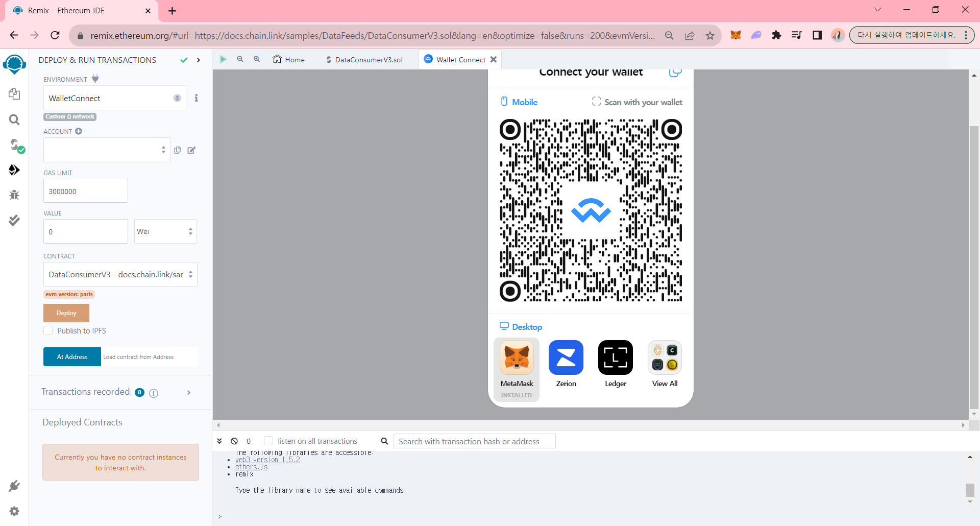Image resolution: width=980 pixels, height=526 pixels.
Task: Open the Search in files sidebar icon
Action: tap(14, 119)
